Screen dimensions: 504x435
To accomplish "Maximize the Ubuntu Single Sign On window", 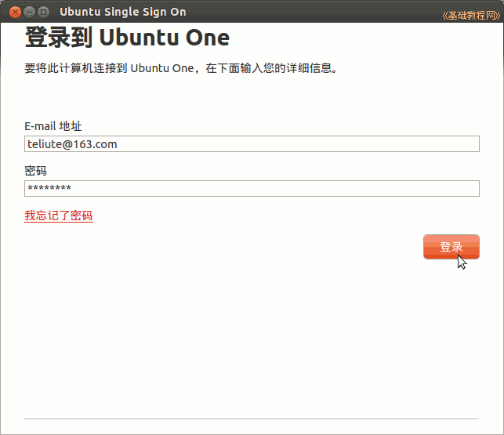I will coord(43,13).
